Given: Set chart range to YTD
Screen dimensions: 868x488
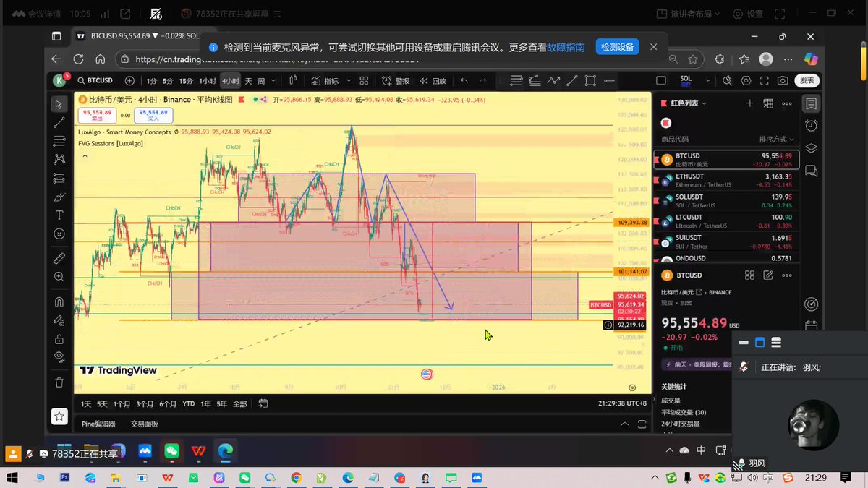Looking at the screenshot, I should click(x=188, y=403).
